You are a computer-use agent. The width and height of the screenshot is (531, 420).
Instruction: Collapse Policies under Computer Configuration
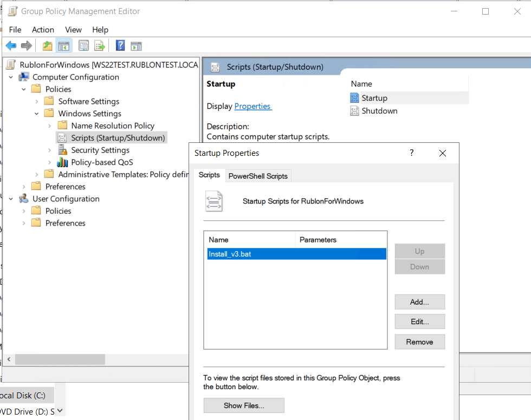24,89
